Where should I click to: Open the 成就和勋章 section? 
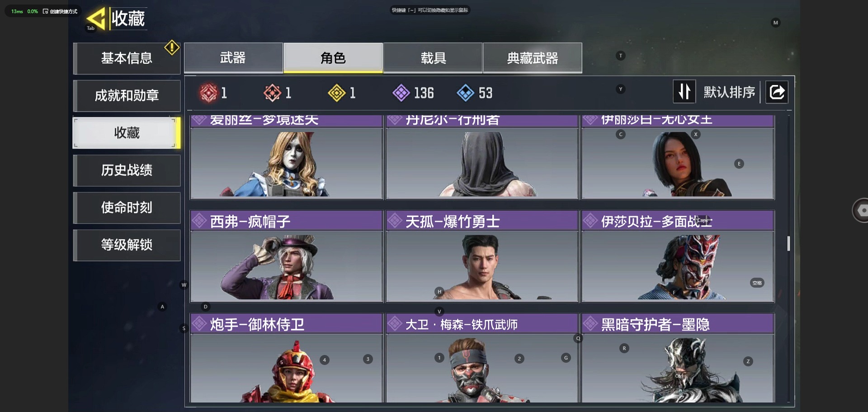click(127, 96)
